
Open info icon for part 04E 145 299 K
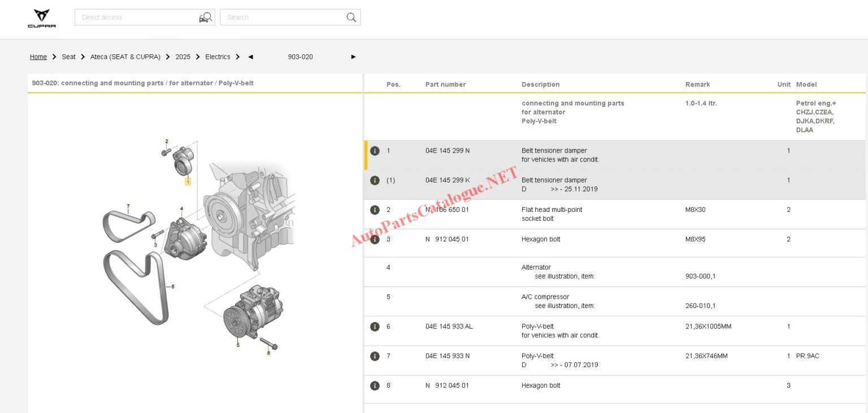(375, 180)
